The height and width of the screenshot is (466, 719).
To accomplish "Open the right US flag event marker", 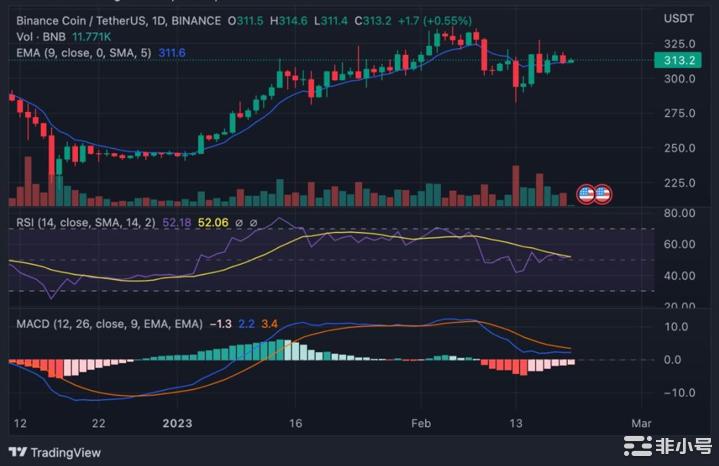I will (603, 194).
